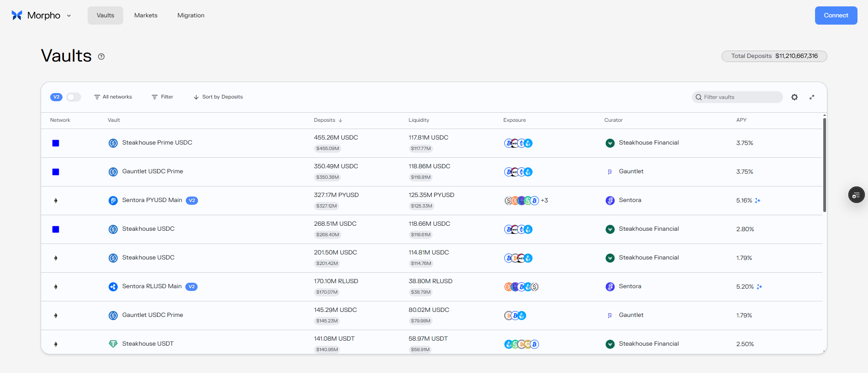The image size is (868, 373).
Task: Click the 2.50% APY value
Action: [x=745, y=344]
